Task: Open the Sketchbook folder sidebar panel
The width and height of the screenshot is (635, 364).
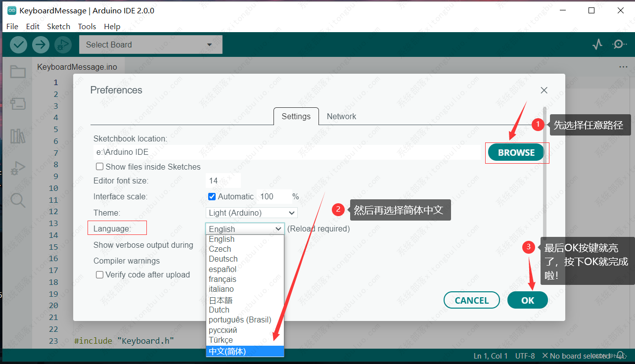Action: coord(18,72)
